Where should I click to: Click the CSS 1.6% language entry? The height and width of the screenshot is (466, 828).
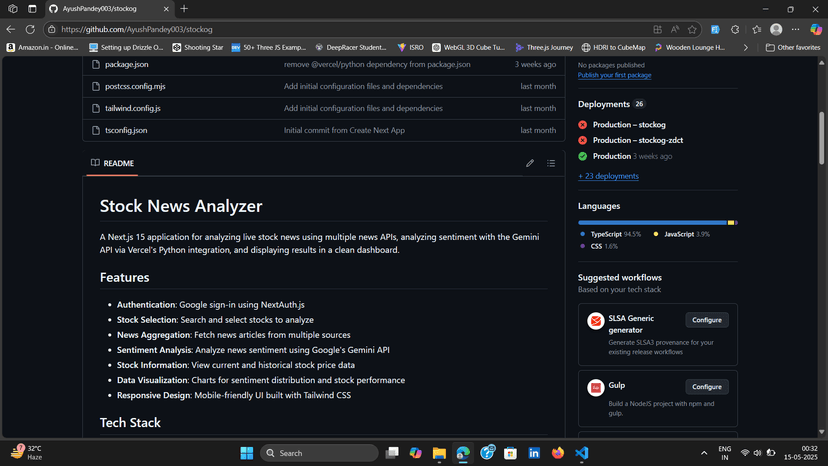(x=598, y=246)
